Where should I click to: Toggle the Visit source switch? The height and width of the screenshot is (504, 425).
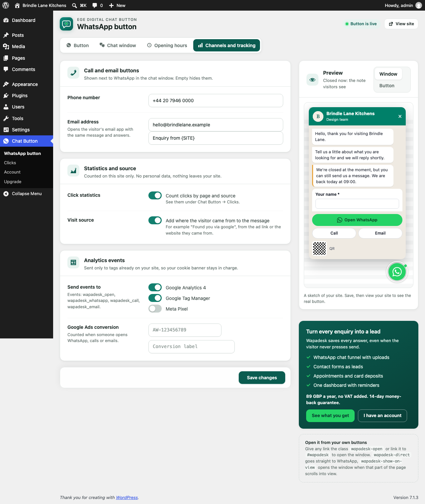pyautogui.click(x=155, y=220)
